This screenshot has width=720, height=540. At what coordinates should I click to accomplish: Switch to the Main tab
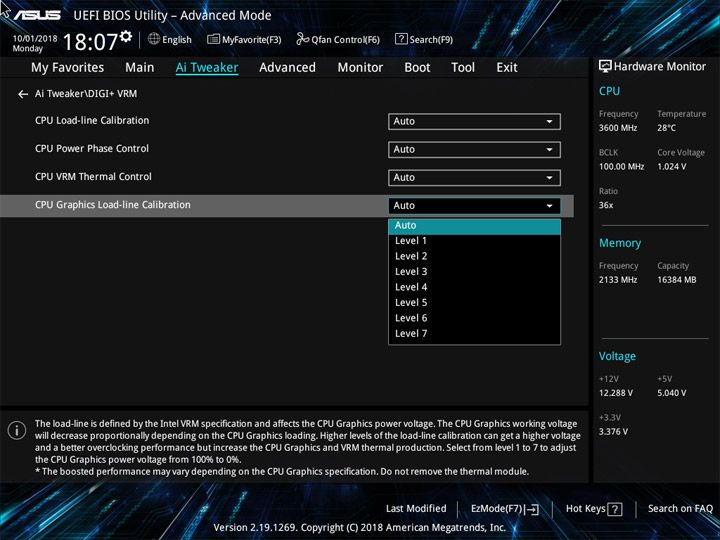click(140, 68)
